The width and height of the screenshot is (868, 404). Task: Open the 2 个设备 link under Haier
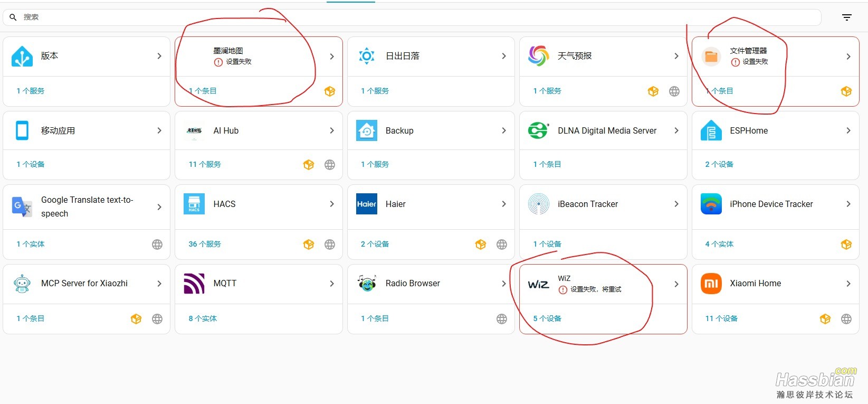click(x=375, y=244)
